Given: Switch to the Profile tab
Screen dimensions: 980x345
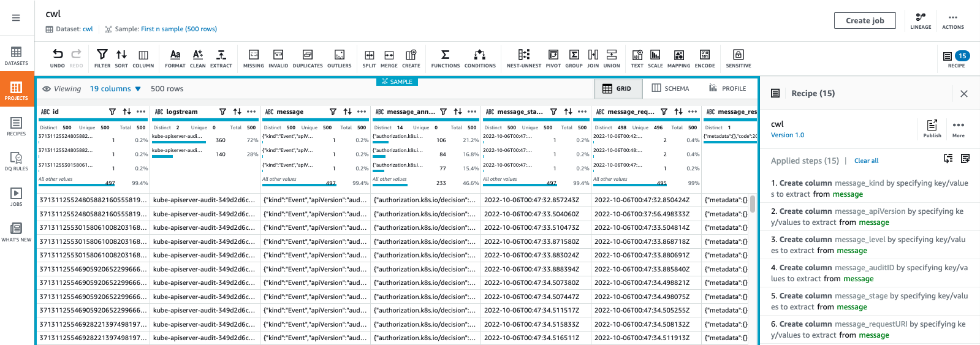Looking at the screenshot, I should coord(727,88).
